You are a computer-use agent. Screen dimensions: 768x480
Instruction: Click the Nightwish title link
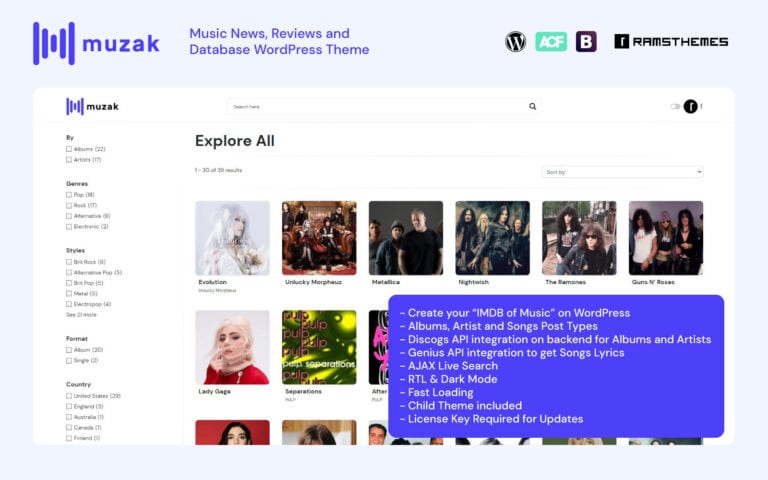point(474,282)
